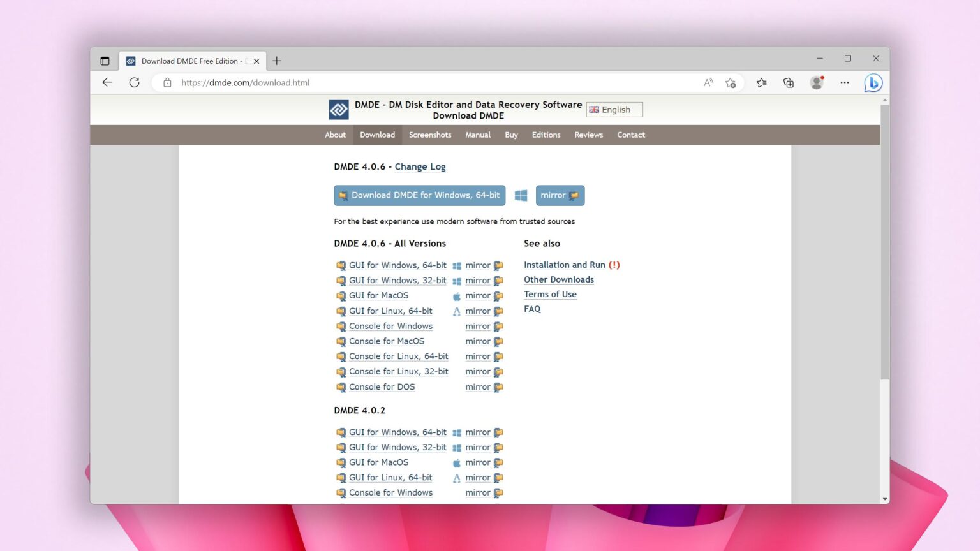Reload the page with the refresh icon
Viewport: 980px width, 551px height.
134,82
